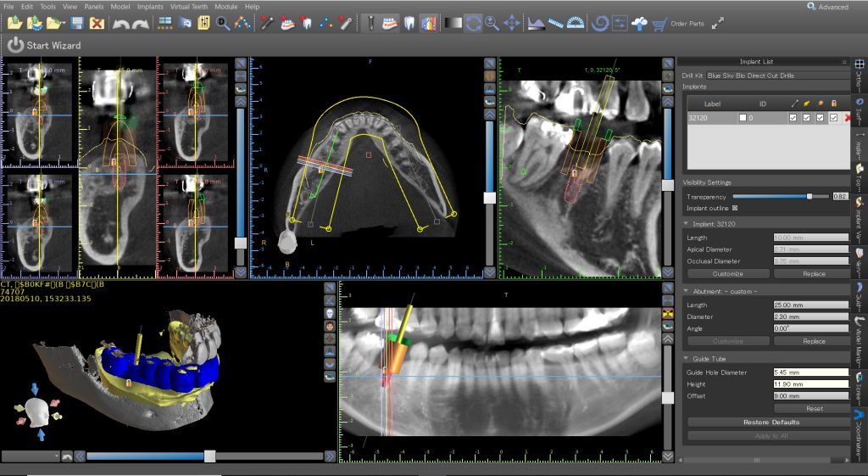Collapse the Abutment custom section

[x=687, y=291]
